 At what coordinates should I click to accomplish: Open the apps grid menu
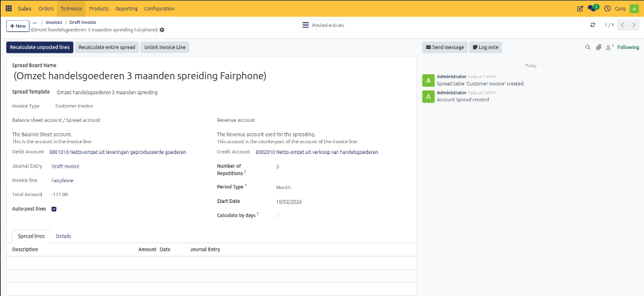(x=9, y=8)
